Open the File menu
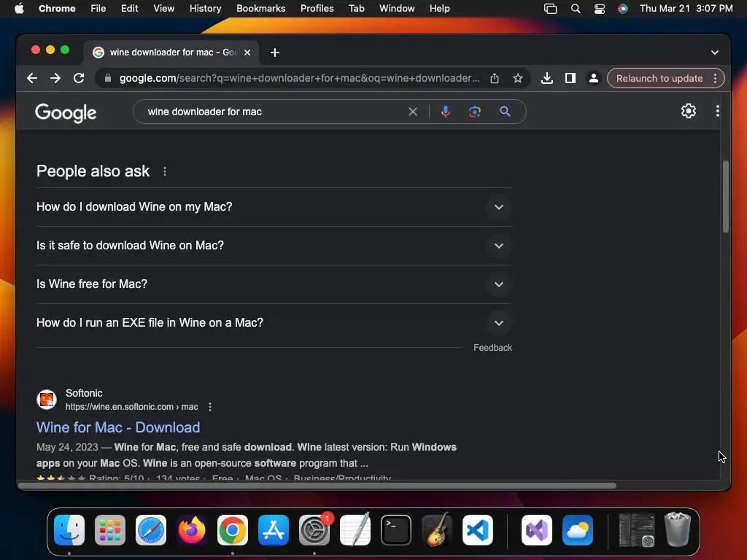This screenshot has width=747, height=560. (98, 9)
